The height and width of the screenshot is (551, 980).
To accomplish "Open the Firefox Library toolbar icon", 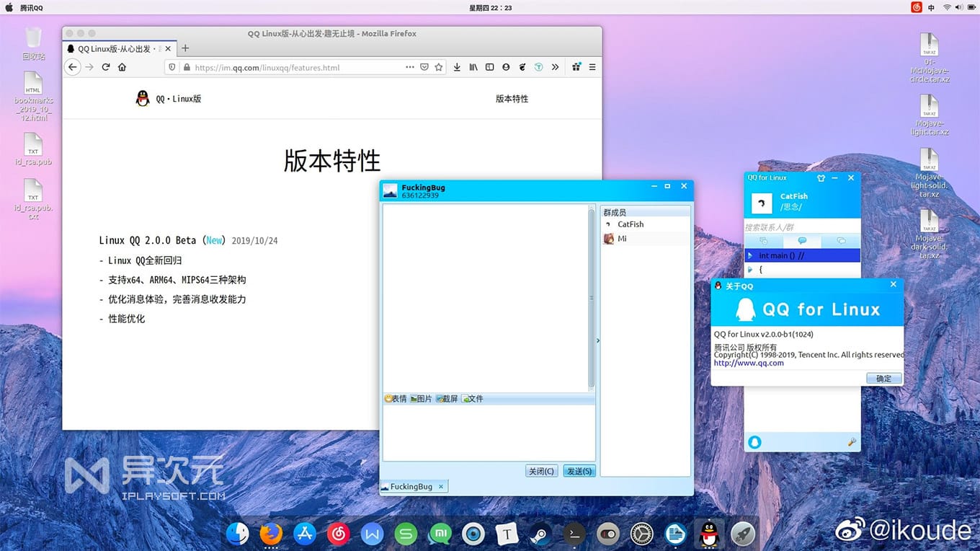I will [473, 66].
